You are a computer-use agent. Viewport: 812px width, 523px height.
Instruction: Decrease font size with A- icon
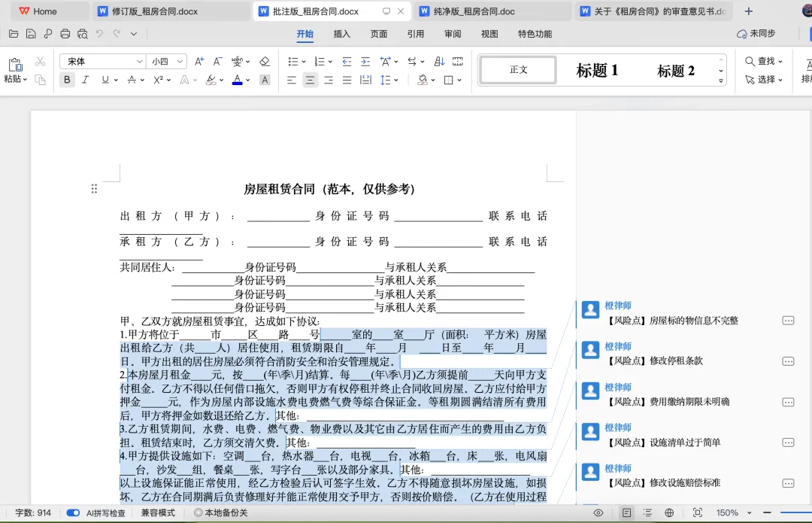click(217, 61)
